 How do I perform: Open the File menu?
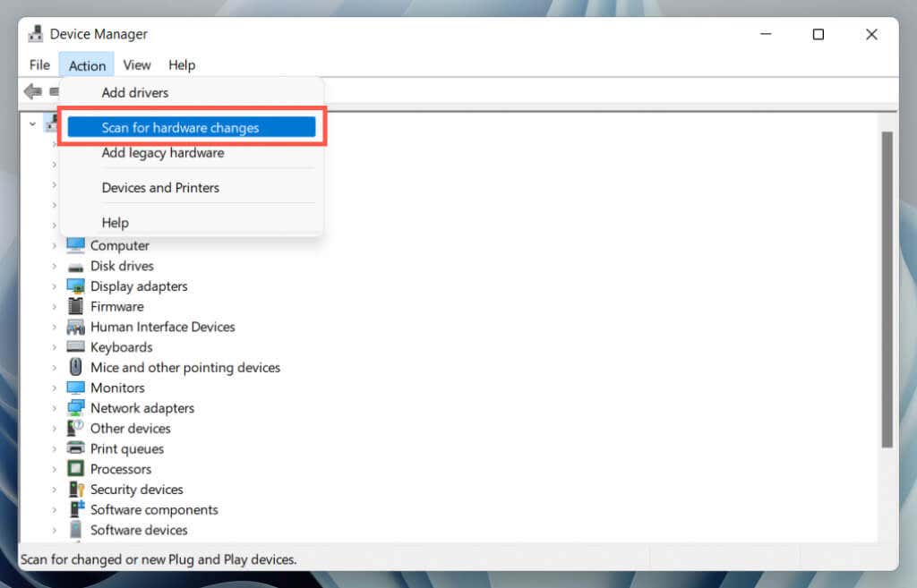click(39, 64)
